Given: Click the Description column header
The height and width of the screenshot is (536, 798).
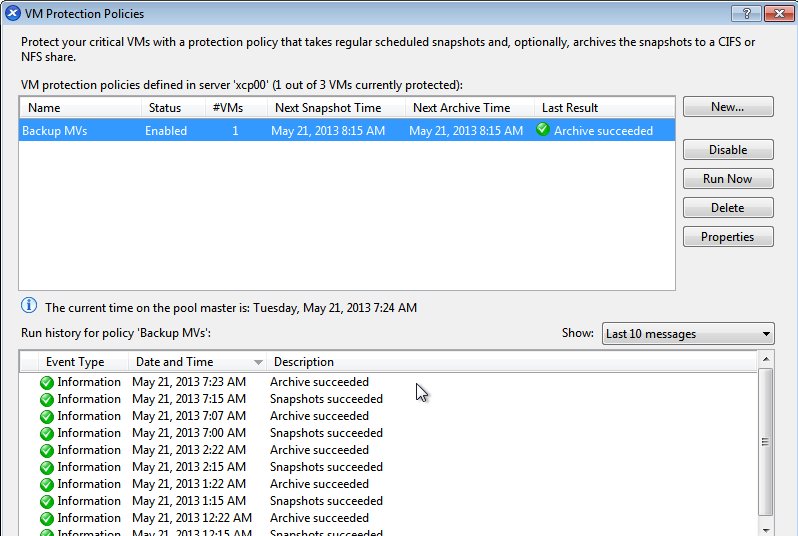Looking at the screenshot, I should 511,362.
